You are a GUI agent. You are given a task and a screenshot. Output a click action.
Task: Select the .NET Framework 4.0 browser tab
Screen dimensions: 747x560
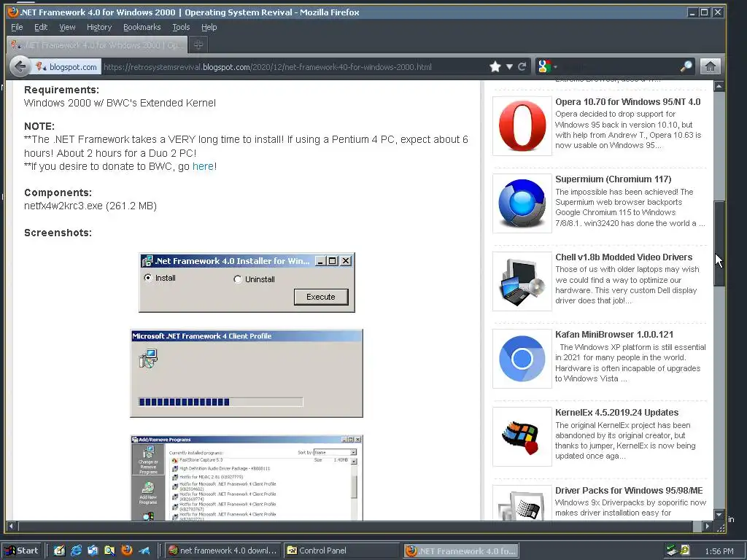tap(97, 44)
